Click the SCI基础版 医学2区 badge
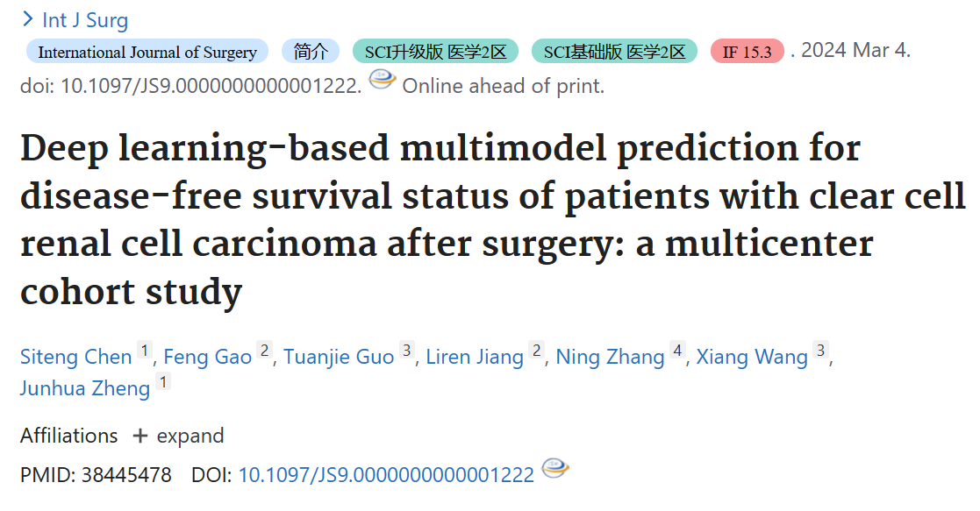 (614, 52)
